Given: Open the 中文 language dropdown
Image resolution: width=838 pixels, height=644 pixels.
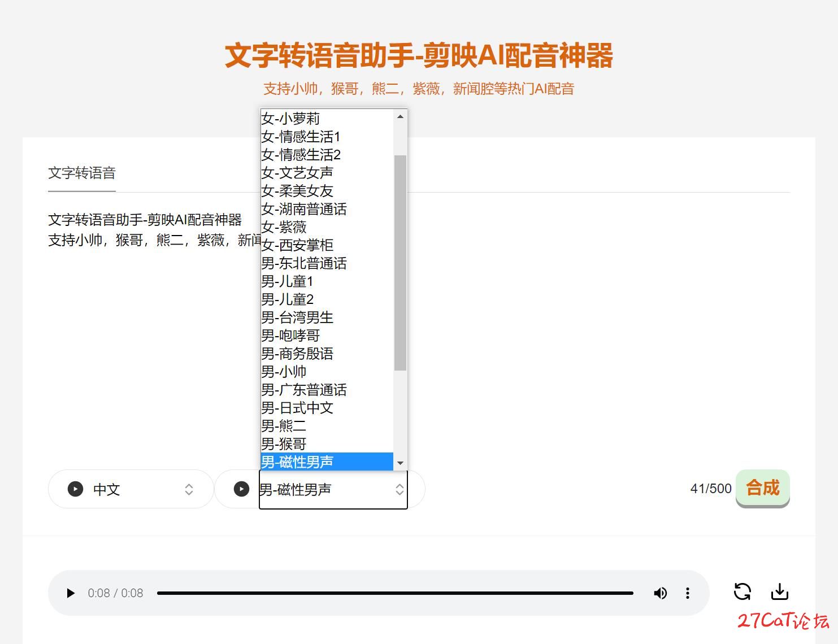Looking at the screenshot, I should point(131,489).
